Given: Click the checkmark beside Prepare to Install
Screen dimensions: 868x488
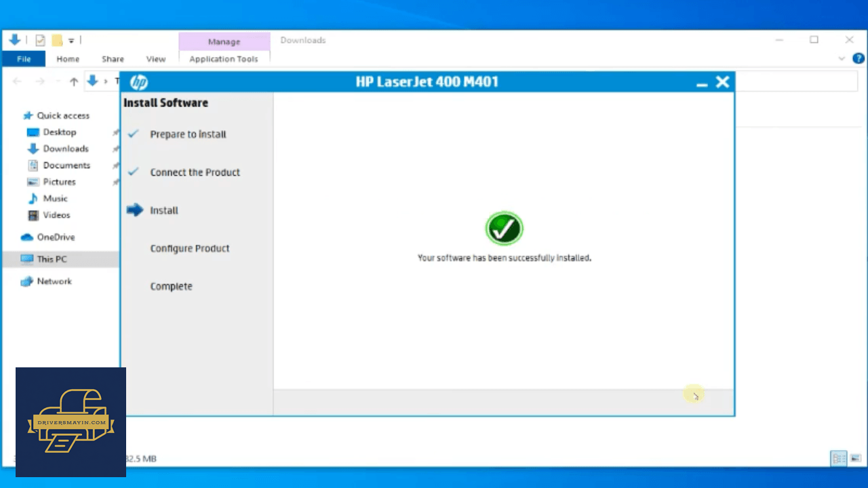Looking at the screenshot, I should [x=134, y=134].
